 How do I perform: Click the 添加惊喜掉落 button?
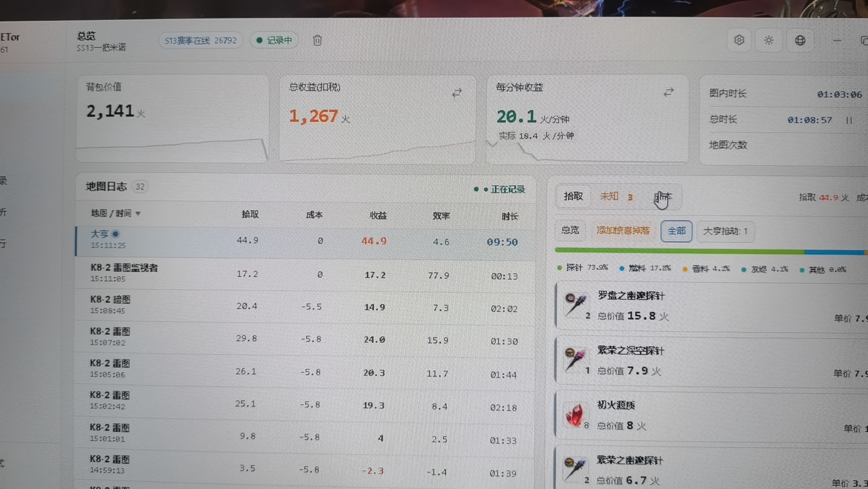tap(622, 230)
